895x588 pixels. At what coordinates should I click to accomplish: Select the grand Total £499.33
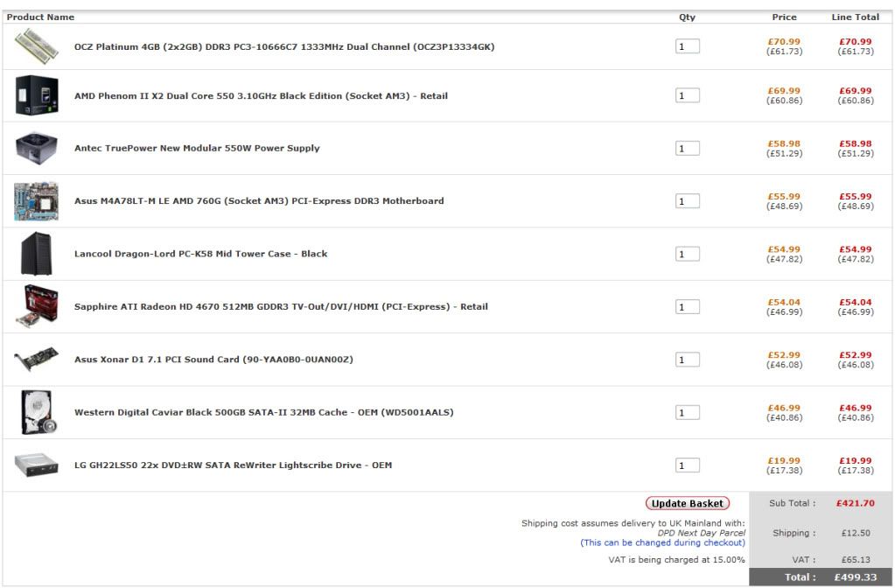pos(855,577)
